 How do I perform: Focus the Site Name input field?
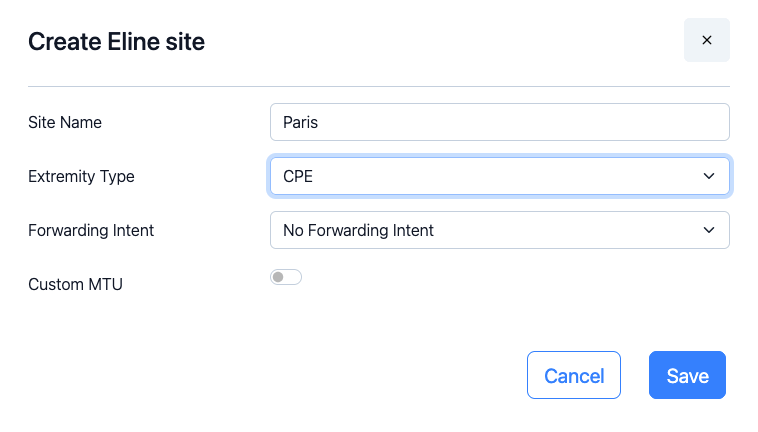(499, 122)
